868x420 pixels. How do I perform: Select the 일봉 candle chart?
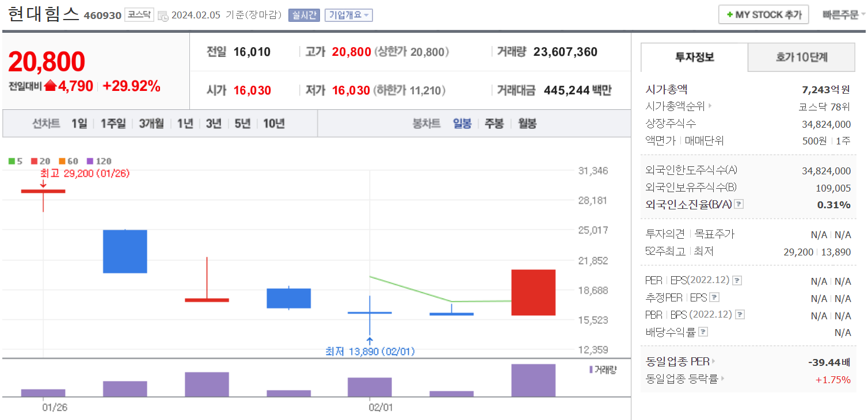(x=462, y=124)
